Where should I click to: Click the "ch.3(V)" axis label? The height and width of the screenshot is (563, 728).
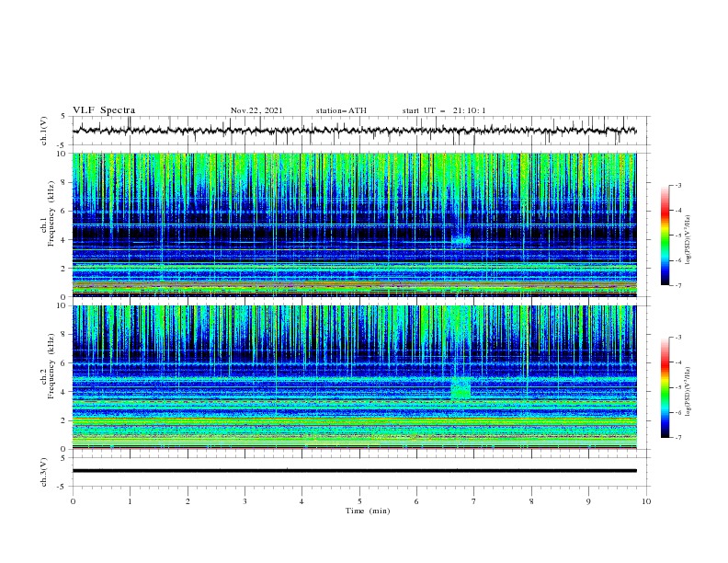(x=44, y=472)
